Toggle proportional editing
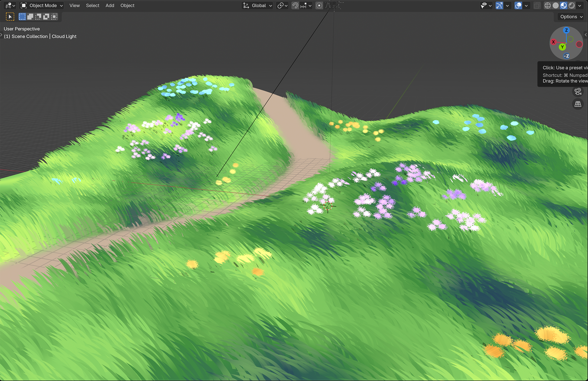This screenshot has height=381, width=588. tap(319, 6)
